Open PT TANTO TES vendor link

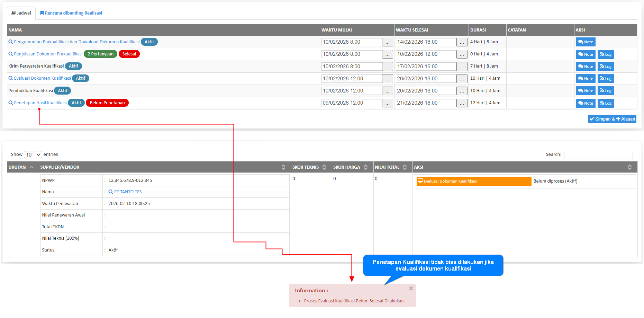(x=128, y=192)
